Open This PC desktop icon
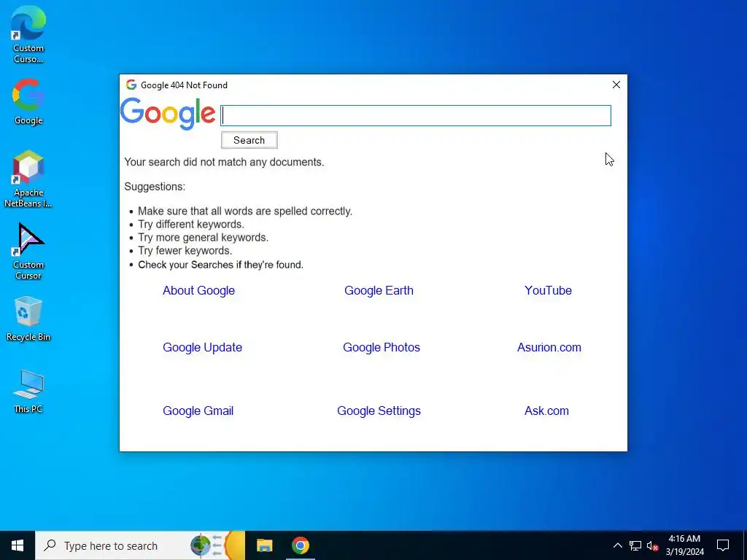 (28, 391)
